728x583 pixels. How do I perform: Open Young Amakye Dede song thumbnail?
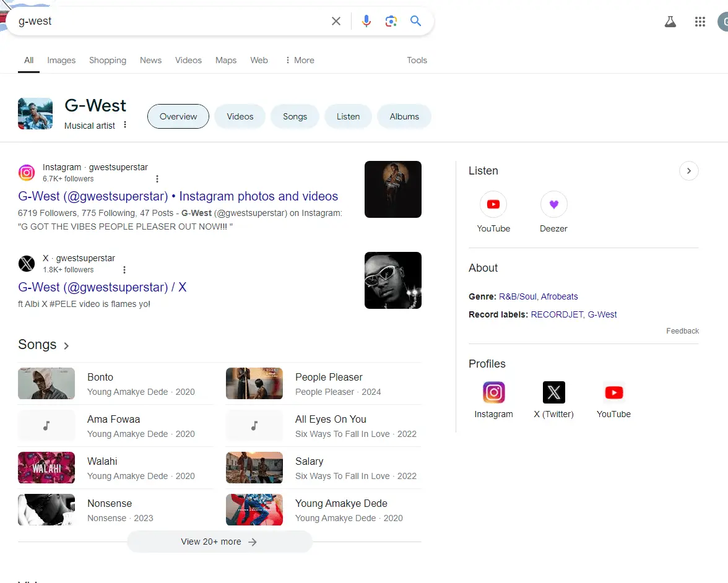[254, 510]
